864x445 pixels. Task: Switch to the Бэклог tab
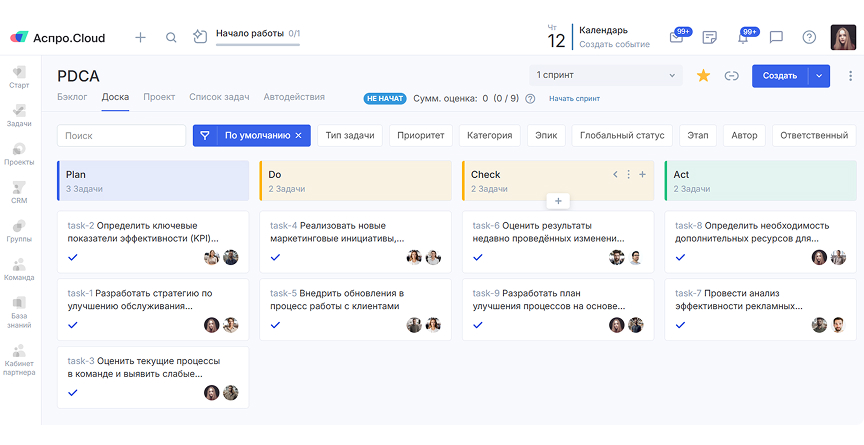tap(72, 97)
